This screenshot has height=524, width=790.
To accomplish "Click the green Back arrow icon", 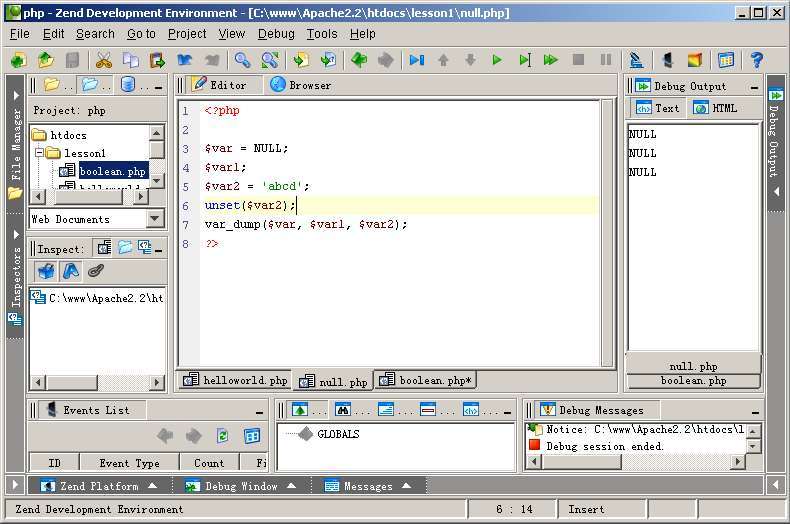I will tap(359, 60).
